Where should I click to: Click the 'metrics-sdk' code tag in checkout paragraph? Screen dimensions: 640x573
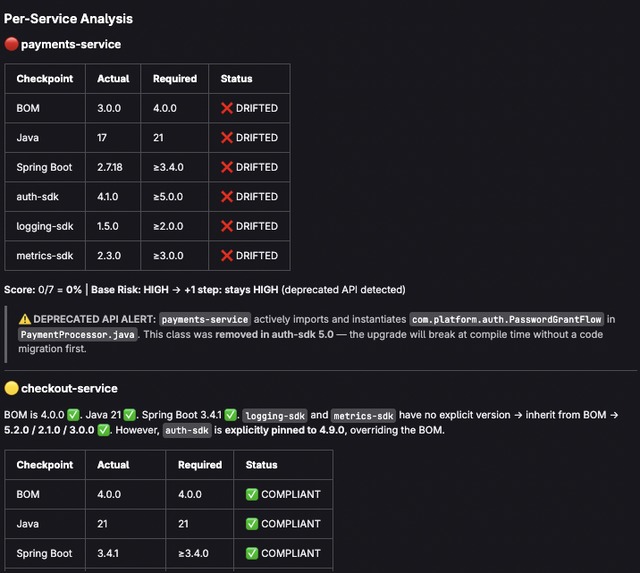pyautogui.click(x=363, y=415)
